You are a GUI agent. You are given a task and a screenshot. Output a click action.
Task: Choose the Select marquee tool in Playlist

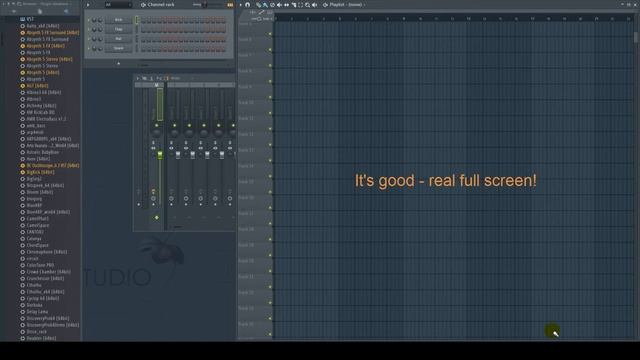coord(300,5)
